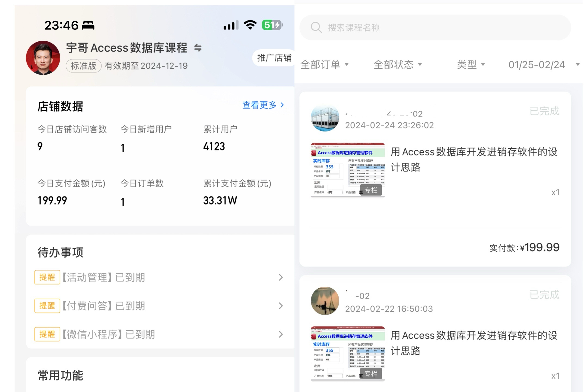This screenshot has height=392, width=588.
Task: Open the 全部订单 dropdown filter
Action: point(324,65)
